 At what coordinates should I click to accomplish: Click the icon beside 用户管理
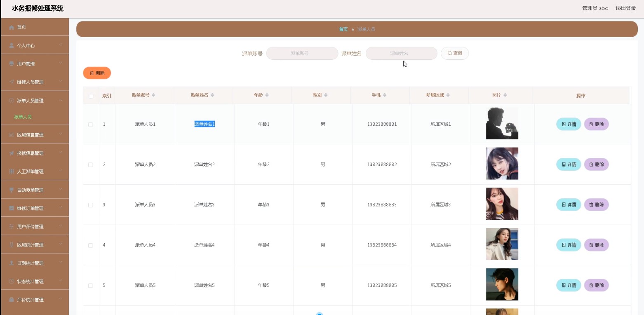(12, 64)
